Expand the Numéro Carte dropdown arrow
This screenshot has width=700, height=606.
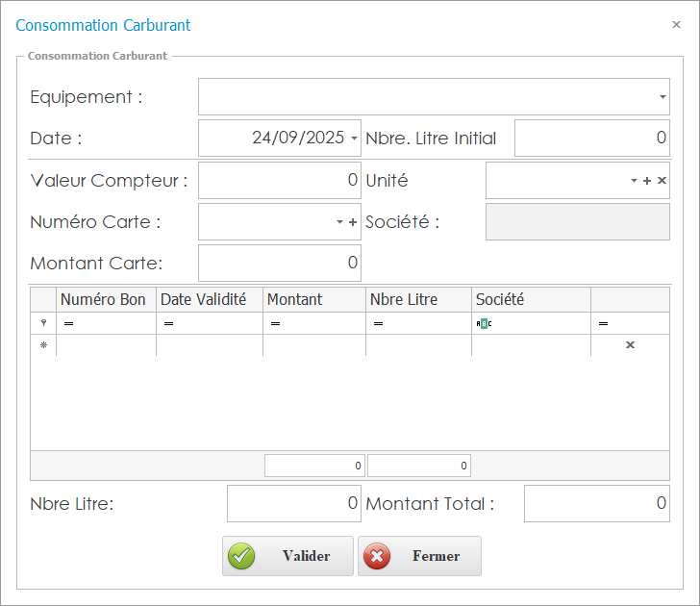tap(339, 222)
